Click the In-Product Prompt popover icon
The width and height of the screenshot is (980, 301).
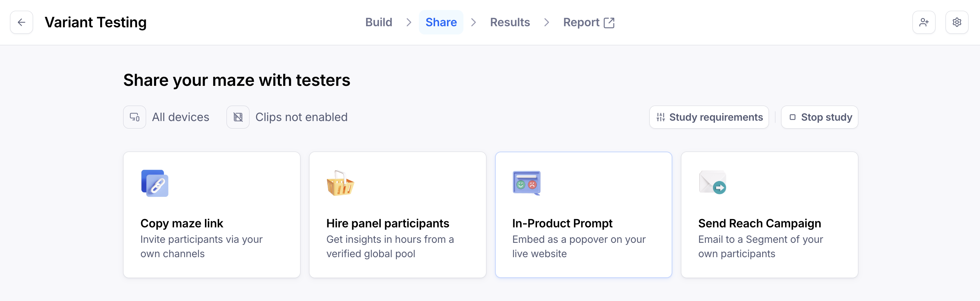526,183
